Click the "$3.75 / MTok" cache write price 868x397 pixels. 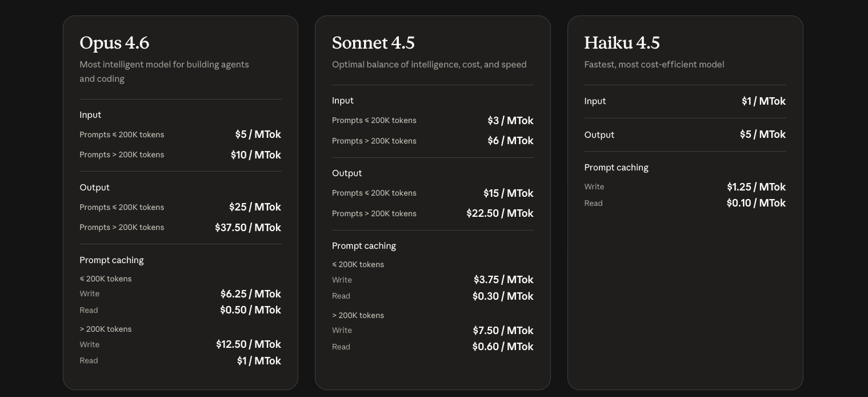[x=503, y=280]
